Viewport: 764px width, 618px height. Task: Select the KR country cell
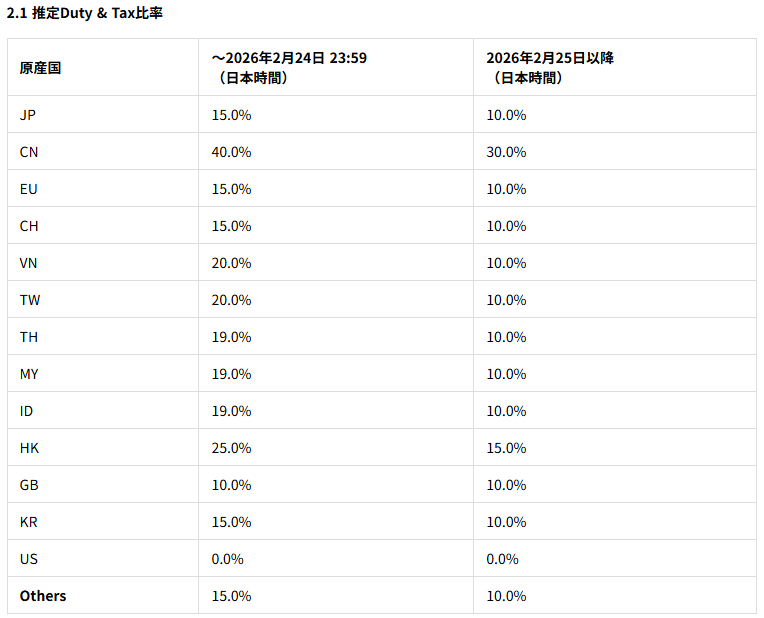29,522
